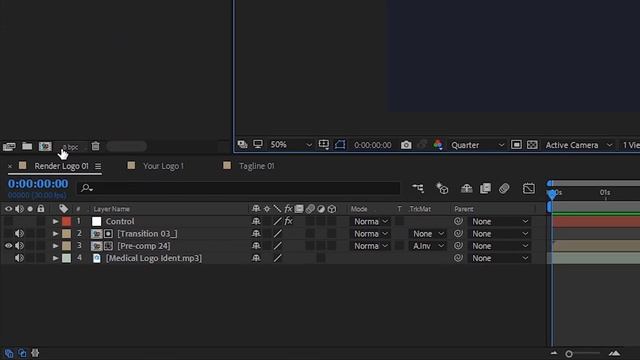Open A.Inv track matte dropdown for Pre-comp 24

point(427,246)
